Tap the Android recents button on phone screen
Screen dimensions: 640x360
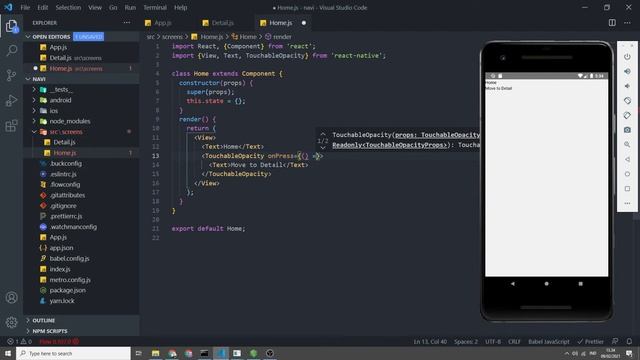[x=580, y=284]
